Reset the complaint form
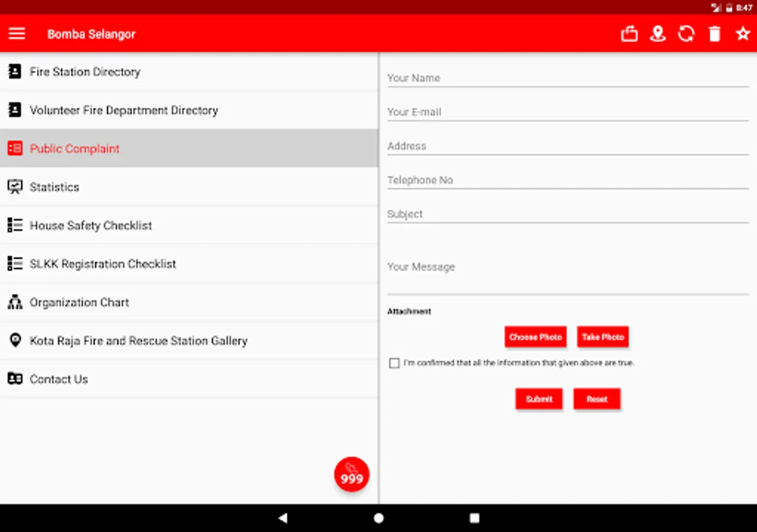 (597, 399)
